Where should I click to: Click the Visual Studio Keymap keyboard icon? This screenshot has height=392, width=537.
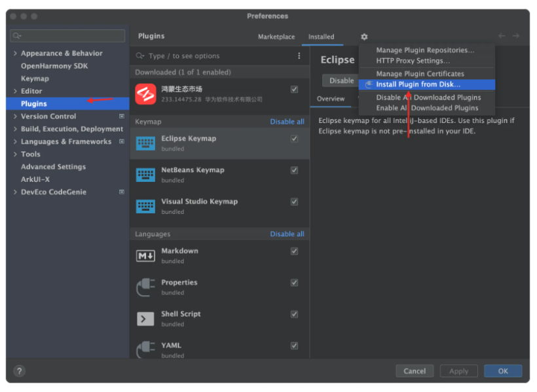[145, 206]
